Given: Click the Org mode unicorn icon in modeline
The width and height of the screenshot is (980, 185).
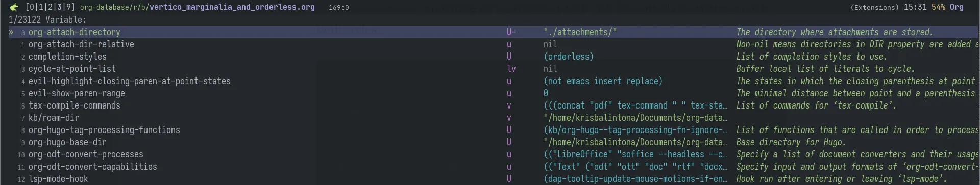Looking at the screenshot, I should pyautogui.click(x=15, y=7).
